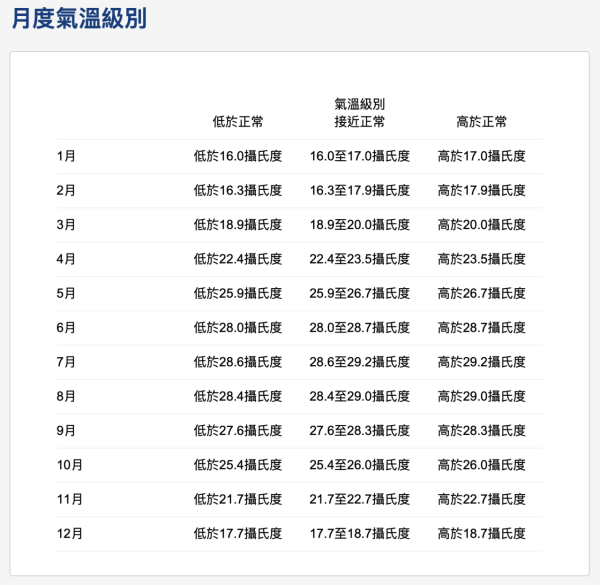The height and width of the screenshot is (585, 600).
Task: Select cell 28.4至29.0攝氏度
Action: point(360,396)
